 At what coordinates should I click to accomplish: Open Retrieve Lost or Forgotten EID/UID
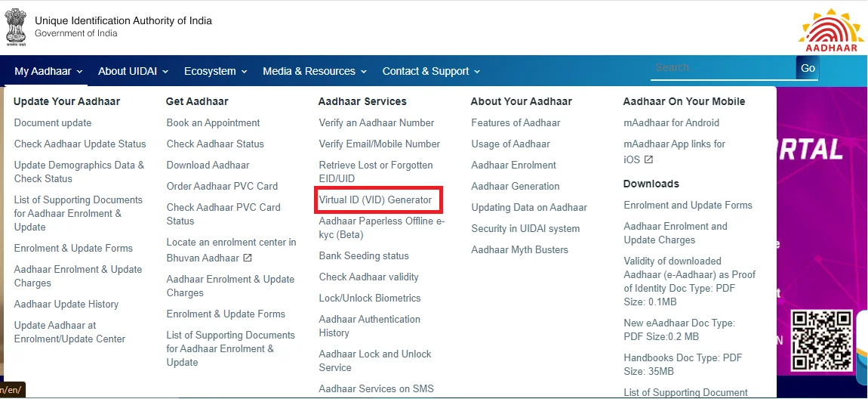376,172
